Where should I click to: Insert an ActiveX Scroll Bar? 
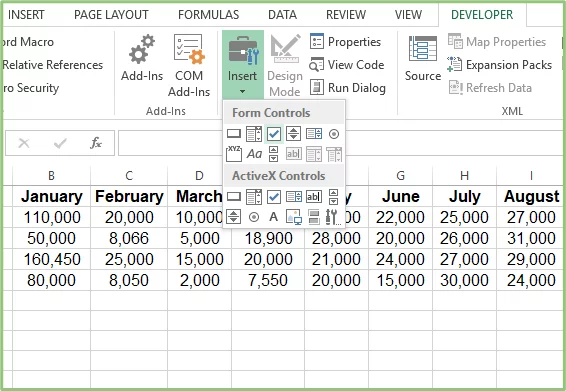(334, 197)
